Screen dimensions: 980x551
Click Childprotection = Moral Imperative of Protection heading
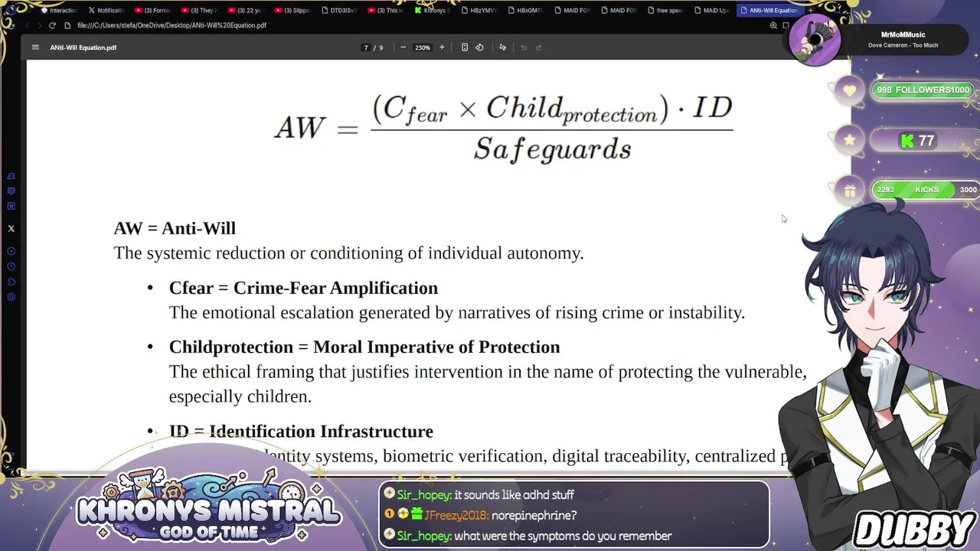pos(364,347)
